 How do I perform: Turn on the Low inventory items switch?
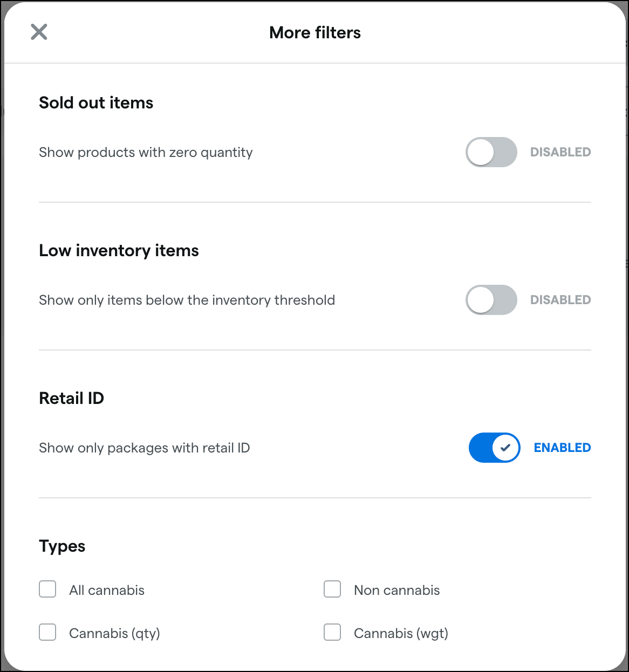(x=491, y=300)
